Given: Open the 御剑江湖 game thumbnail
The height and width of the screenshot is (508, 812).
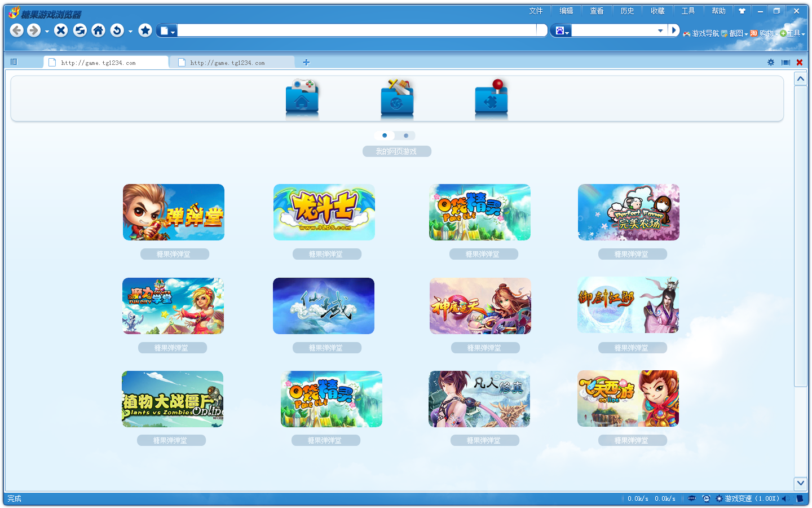Looking at the screenshot, I should click(x=628, y=305).
